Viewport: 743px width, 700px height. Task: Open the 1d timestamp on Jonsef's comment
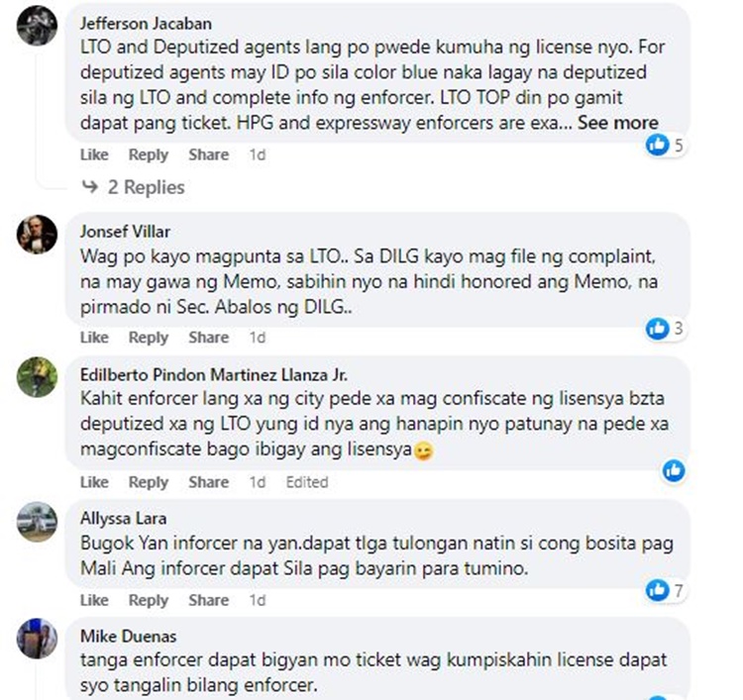click(x=258, y=338)
